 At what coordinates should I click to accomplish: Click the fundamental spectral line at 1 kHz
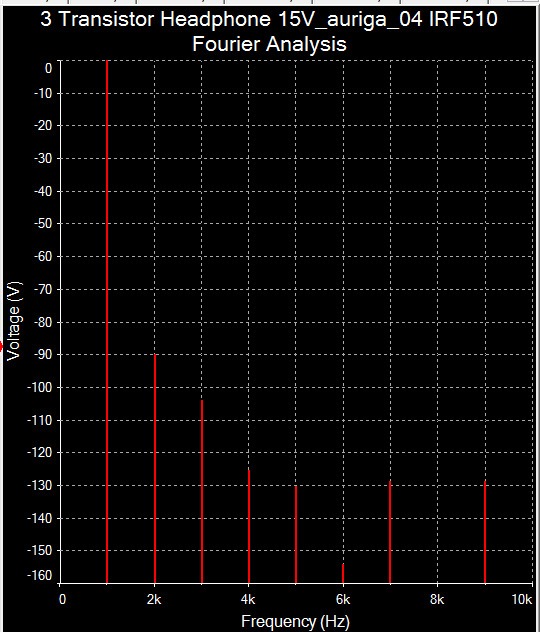click(107, 322)
